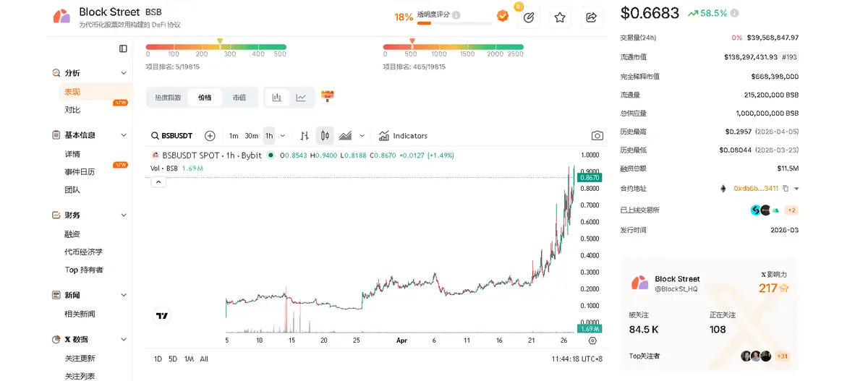Click the 基本信息 section icon
This screenshot has width=868, height=381.
(56, 135)
